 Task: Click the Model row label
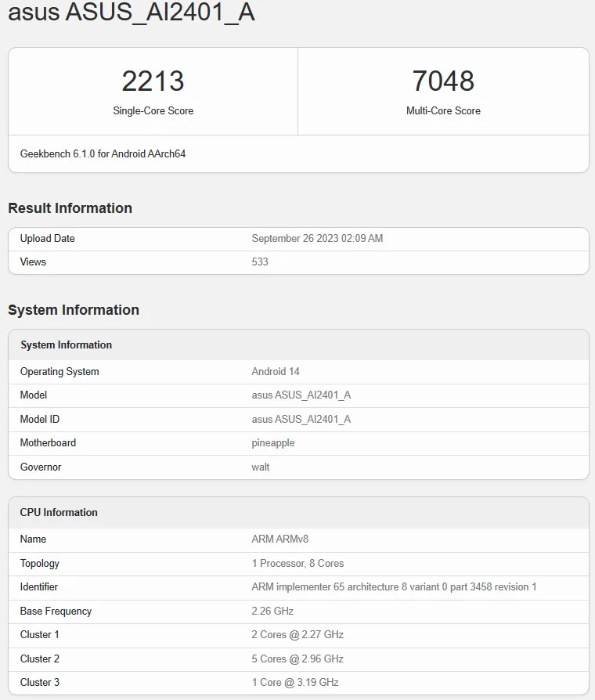coord(34,395)
